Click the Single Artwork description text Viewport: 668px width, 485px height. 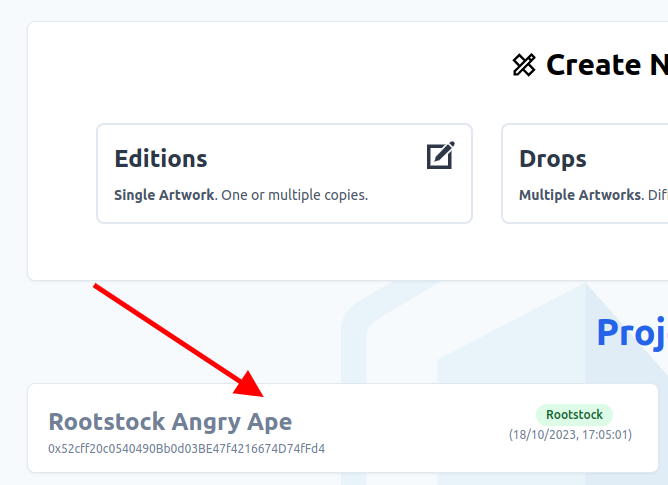click(241, 195)
